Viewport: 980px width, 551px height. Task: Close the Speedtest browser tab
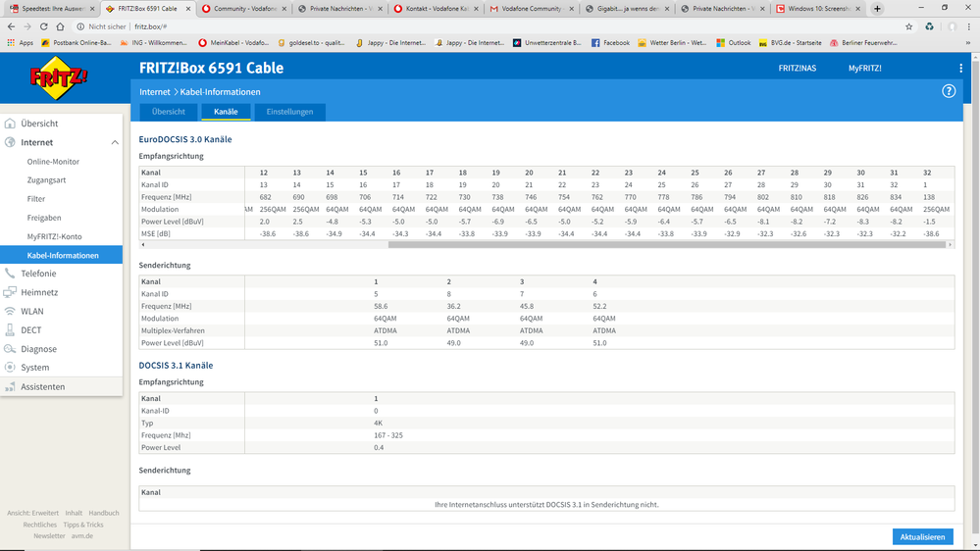click(92, 9)
